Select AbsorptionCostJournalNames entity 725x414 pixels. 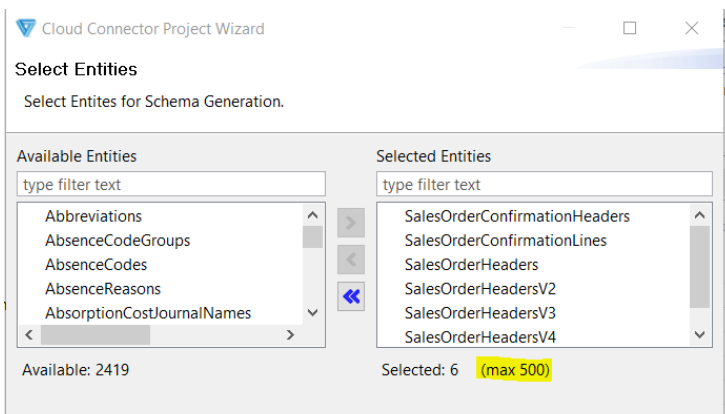(148, 313)
